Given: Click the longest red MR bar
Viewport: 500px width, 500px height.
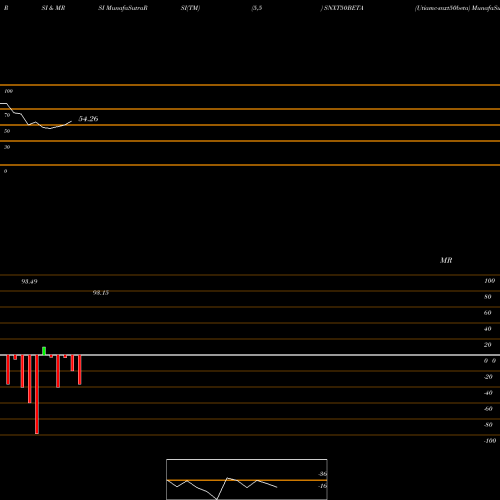Looking at the screenshot, I should click(37, 394).
